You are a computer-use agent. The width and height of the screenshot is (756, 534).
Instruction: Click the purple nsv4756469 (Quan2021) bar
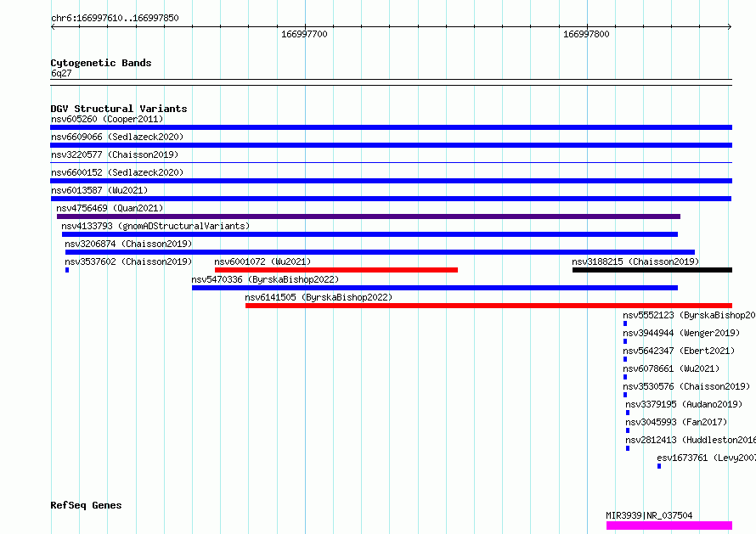369,216
